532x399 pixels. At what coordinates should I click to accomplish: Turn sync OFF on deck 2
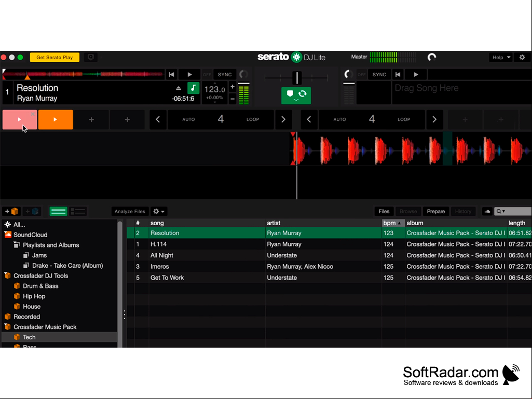(362, 75)
